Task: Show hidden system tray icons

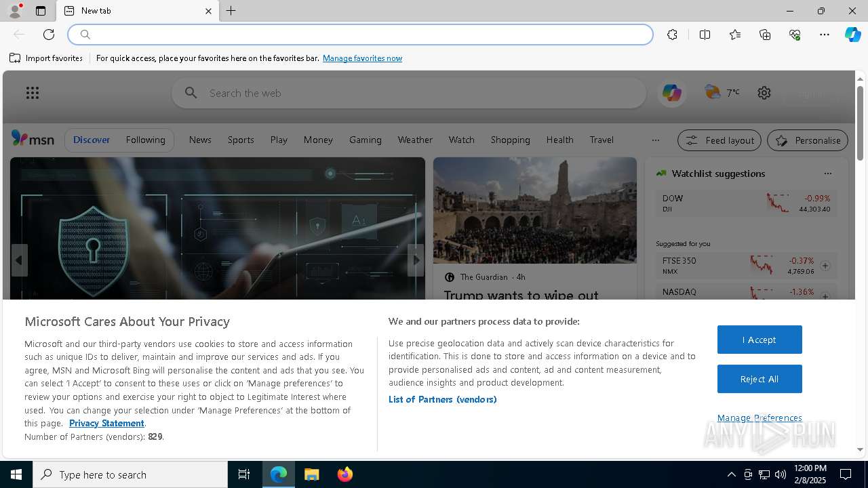Action: pyautogui.click(x=731, y=474)
